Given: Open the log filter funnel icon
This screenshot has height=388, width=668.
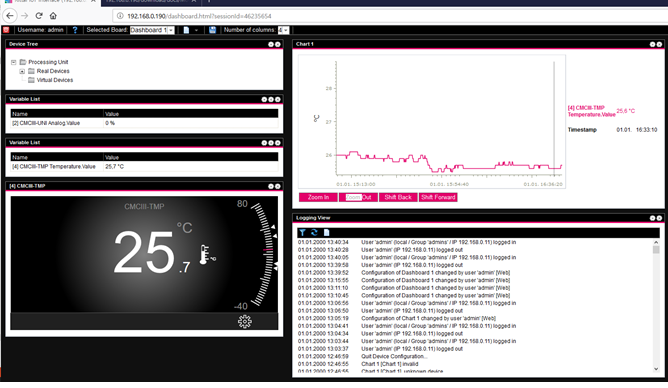Looking at the screenshot, I should 302,233.
